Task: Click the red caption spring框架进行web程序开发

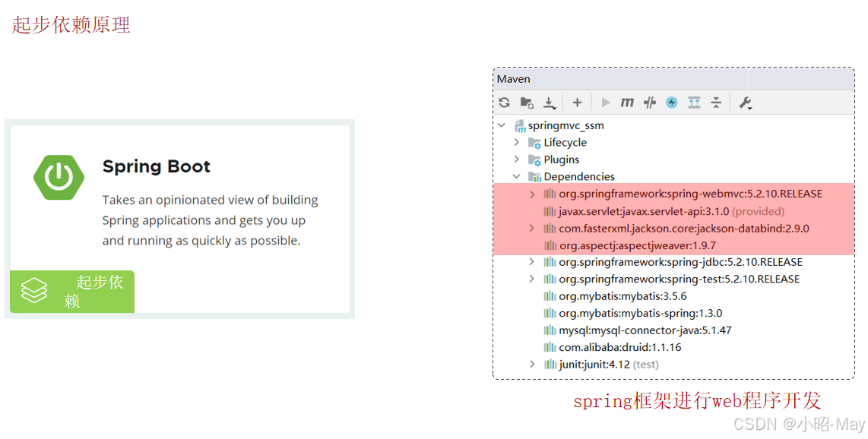Action: pyautogui.click(x=697, y=401)
